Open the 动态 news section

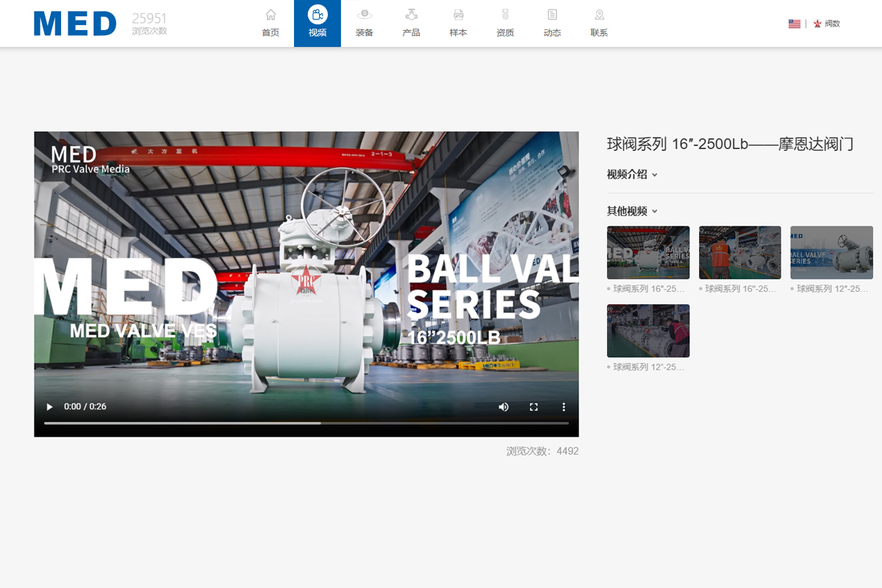552,15
